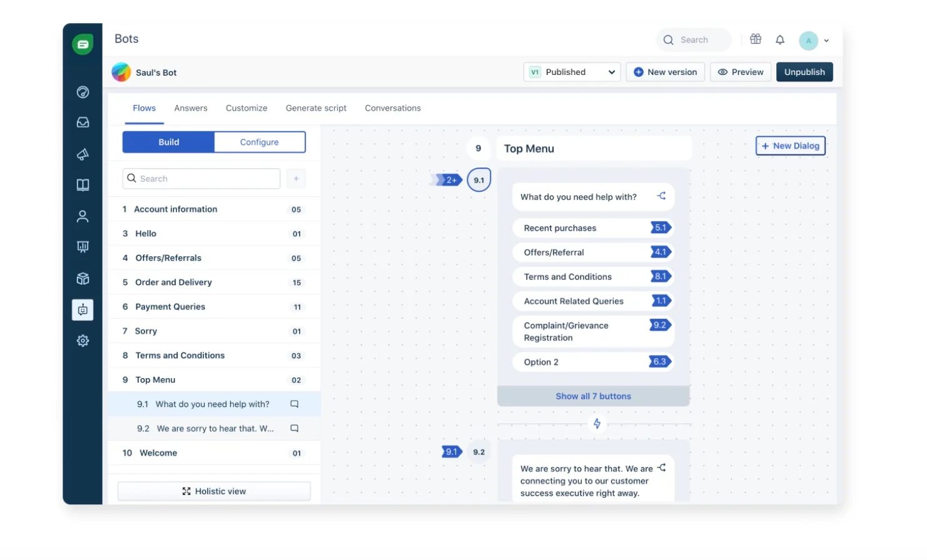Select the Payment Queries flow
The width and height of the screenshot is (927, 560).
click(x=170, y=307)
